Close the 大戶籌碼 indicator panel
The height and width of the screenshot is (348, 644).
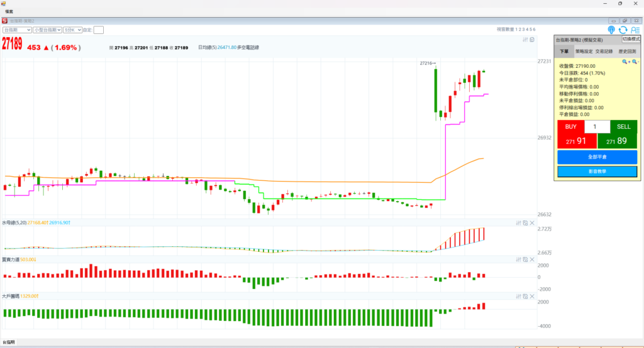(x=532, y=296)
